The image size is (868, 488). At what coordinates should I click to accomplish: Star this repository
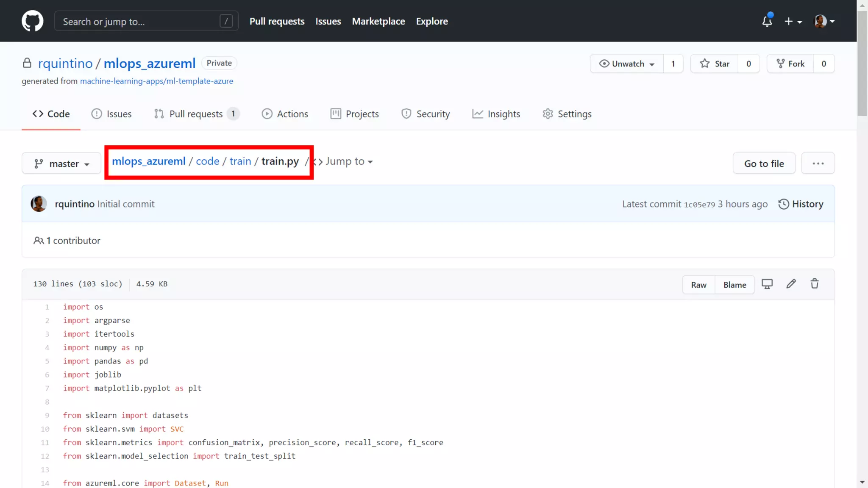[715, 64]
